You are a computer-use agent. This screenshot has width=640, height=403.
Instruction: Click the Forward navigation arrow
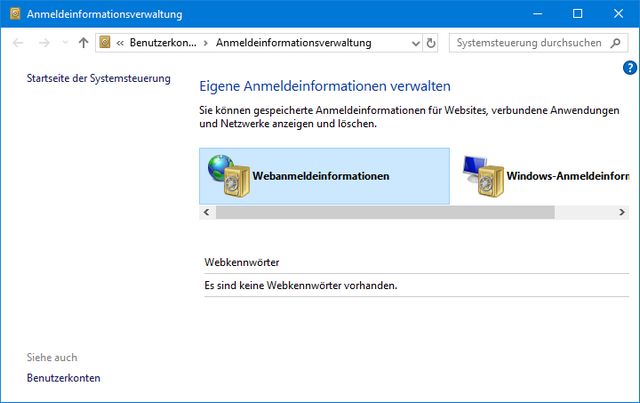(44, 42)
